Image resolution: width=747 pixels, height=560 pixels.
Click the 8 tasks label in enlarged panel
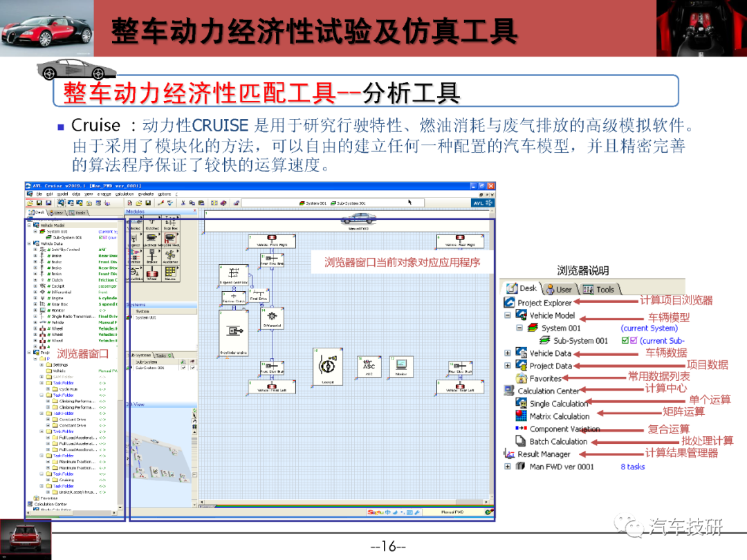(633, 467)
